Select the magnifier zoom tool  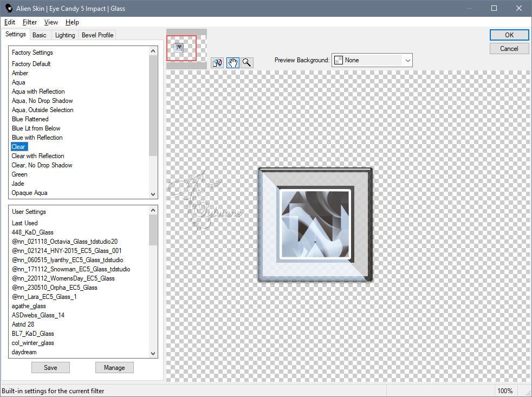[x=247, y=63]
